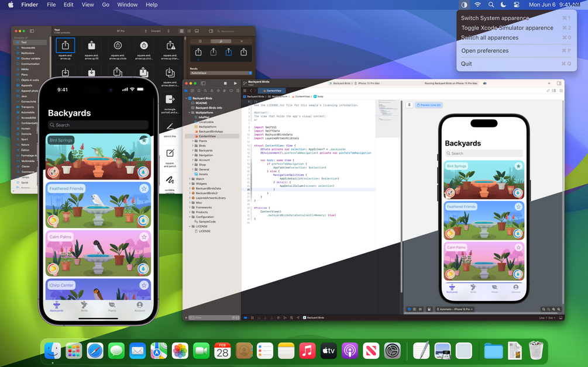Expand the Widgets folder in Xcode navigator
This screenshot has height=367, width=588.
point(190,184)
